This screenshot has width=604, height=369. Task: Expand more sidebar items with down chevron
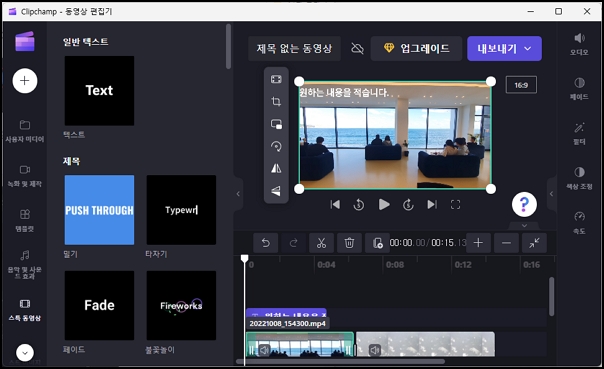pyautogui.click(x=25, y=352)
